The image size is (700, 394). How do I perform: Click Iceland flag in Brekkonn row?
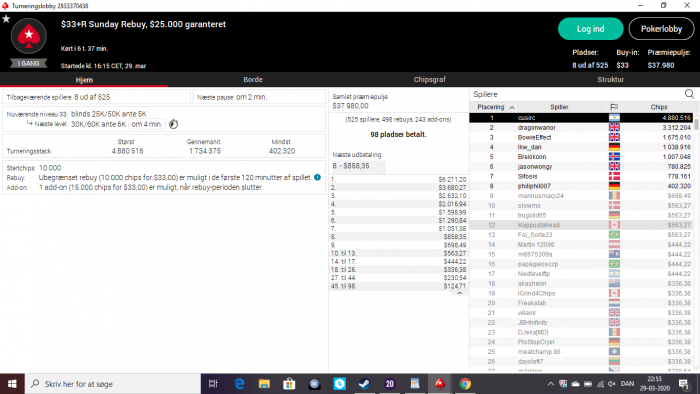coord(614,157)
